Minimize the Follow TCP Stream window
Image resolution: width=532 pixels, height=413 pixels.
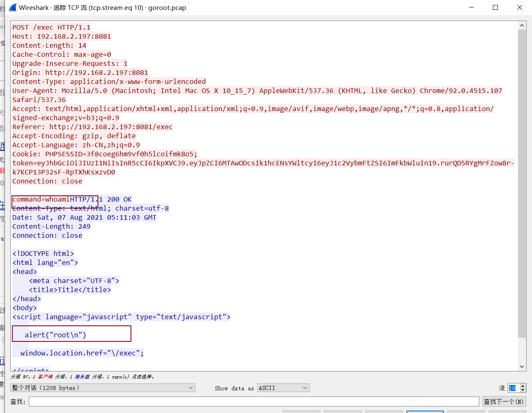(471, 7)
